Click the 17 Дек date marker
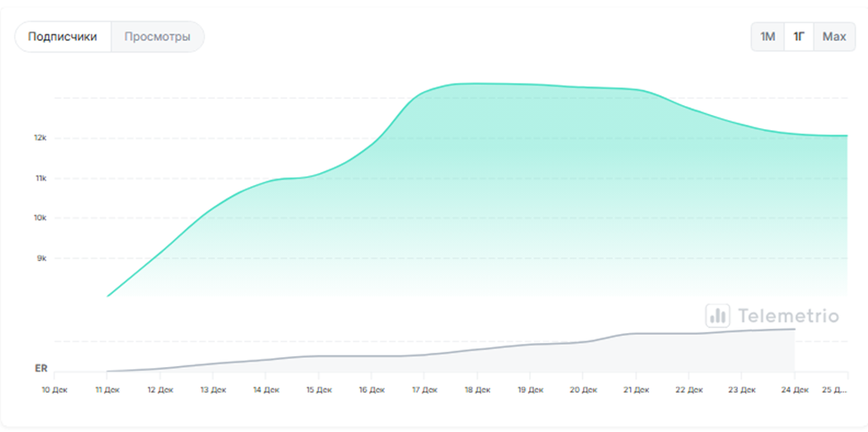868x432 pixels. coord(424,389)
